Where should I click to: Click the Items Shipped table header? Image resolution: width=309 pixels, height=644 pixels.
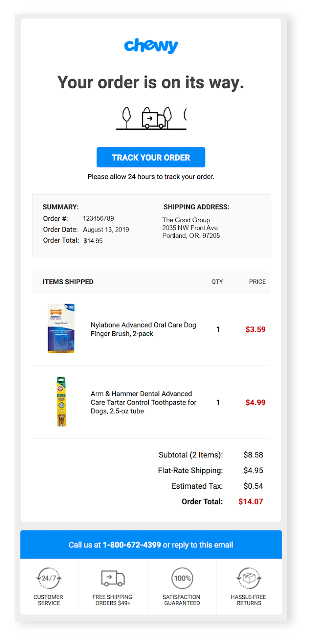click(68, 282)
